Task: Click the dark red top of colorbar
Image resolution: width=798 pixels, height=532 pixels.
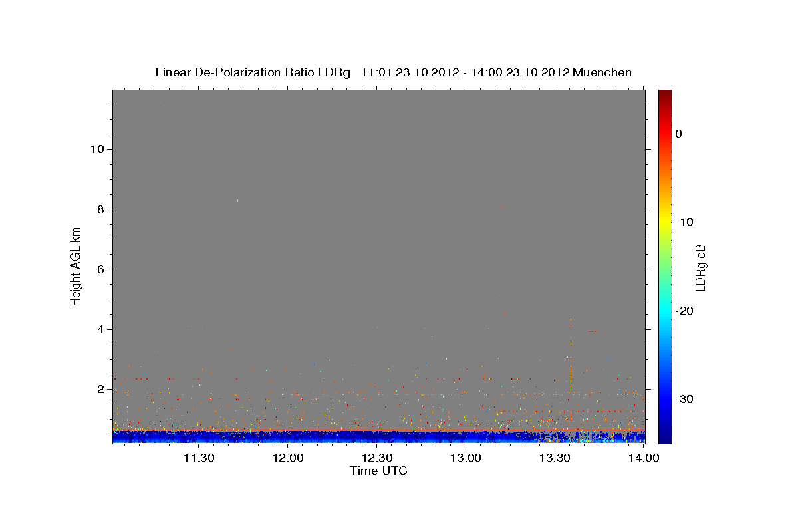Action: click(x=664, y=95)
